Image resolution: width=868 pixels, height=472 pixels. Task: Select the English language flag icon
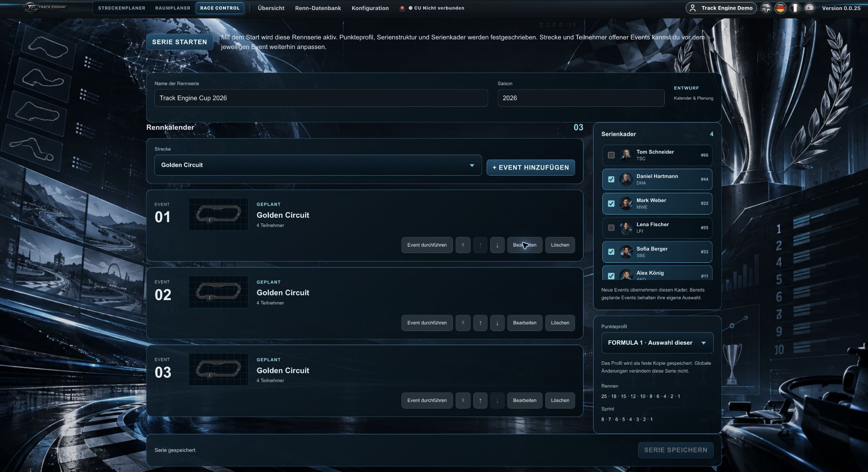[766, 8]
